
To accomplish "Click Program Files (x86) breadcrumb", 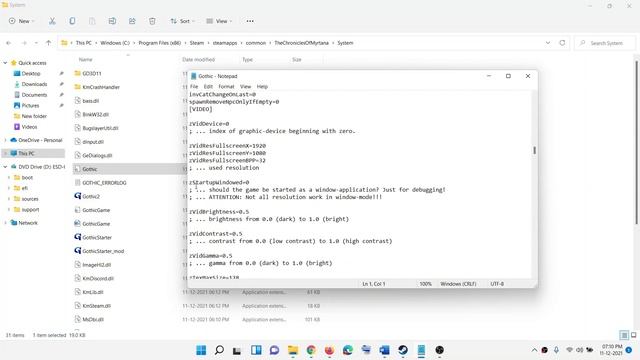I will [x=160, y=43].
